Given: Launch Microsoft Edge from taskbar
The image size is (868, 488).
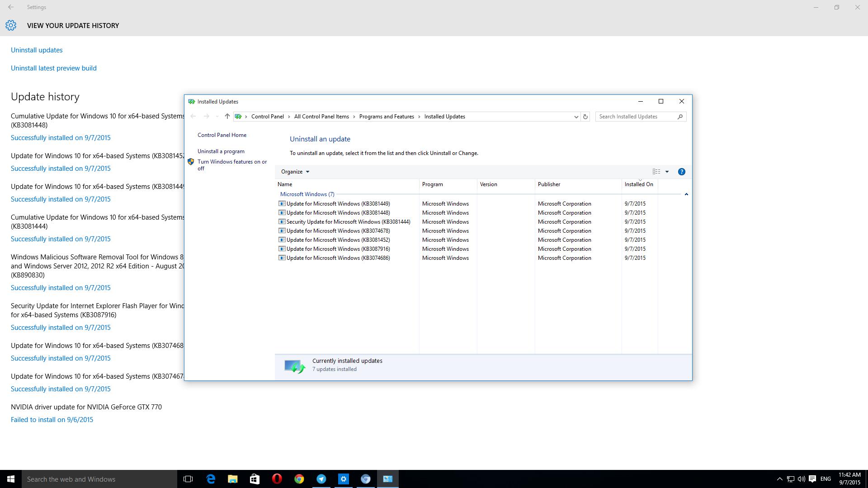Looking at the screenshot, I should (x=211, y=479).
